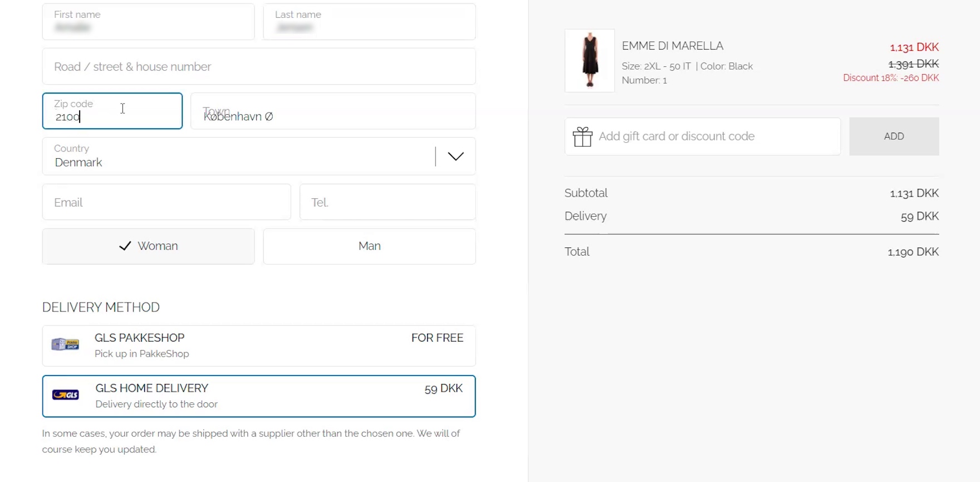Screen dimensions: 980x482
Task: Open the black dress product thumbnail
Action: coord(590,60)
